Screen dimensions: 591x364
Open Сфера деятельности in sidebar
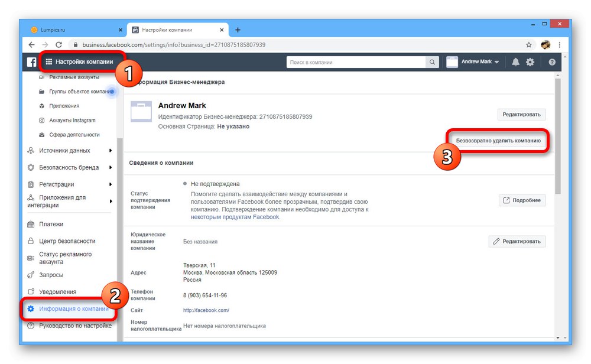[74, 135]
